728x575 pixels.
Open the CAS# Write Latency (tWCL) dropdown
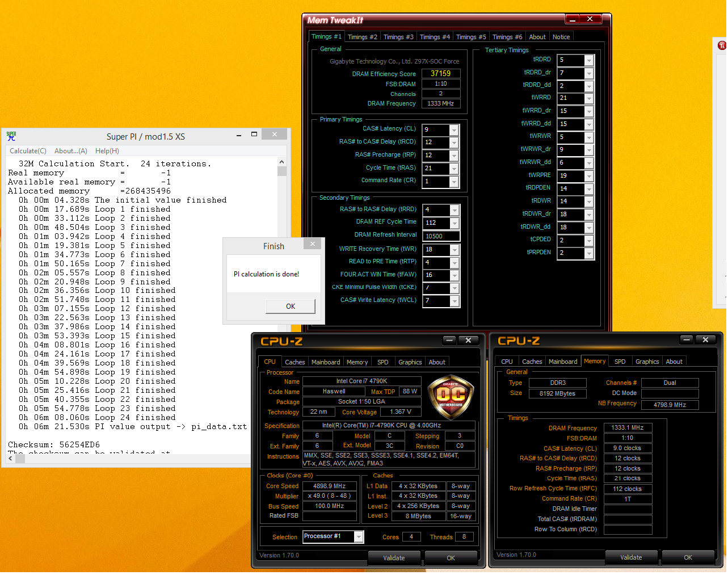click(x=455, y=301)
